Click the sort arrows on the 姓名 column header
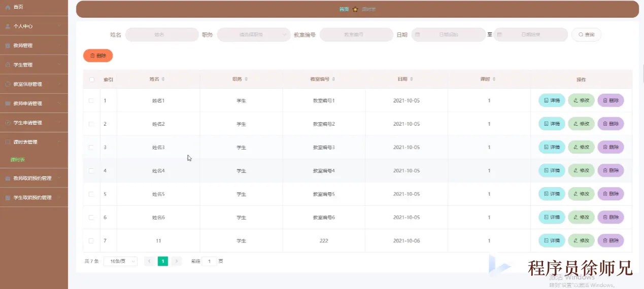Screen dimensions: 644x289 tap(163, 80)
